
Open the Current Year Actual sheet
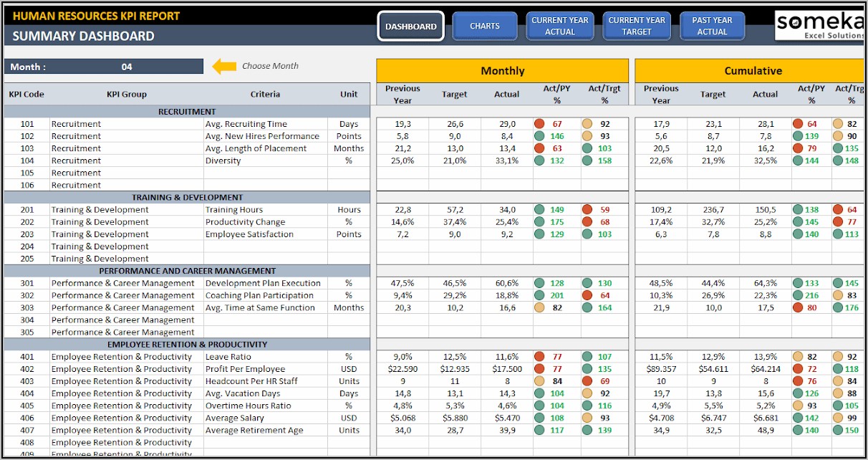click(x=560, y=27)
